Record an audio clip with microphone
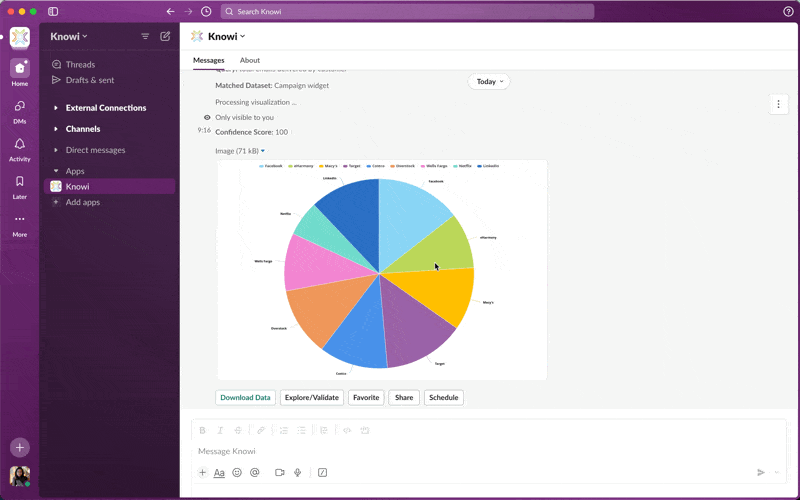This screenshot has height=500, width=800. [x=297, y=472]
